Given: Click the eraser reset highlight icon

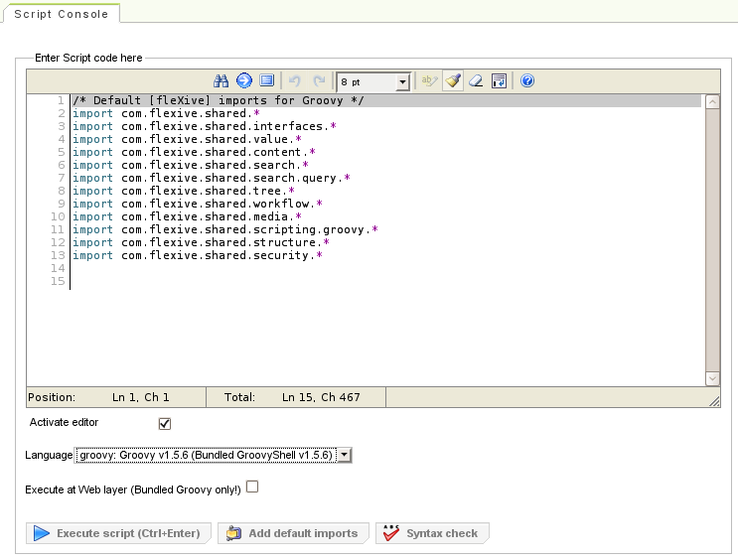Looking at the screenshot, I should click(x=476, y=81).
